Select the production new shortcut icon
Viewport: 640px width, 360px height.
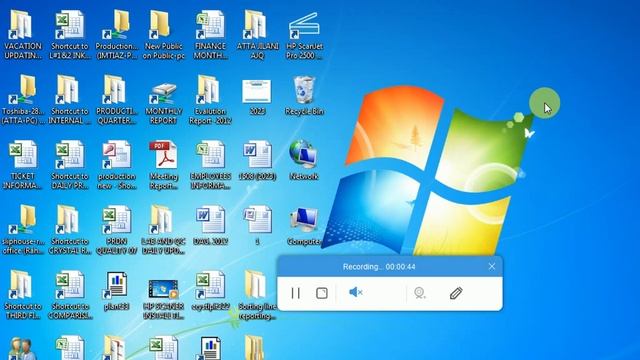tap(117, 165)
